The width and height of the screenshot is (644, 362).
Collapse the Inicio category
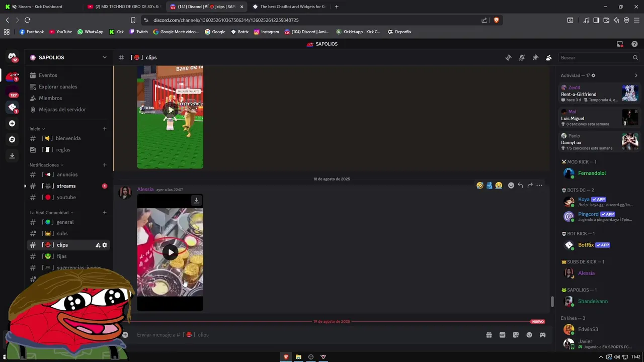pyautogui.click(x=37, y=129)
